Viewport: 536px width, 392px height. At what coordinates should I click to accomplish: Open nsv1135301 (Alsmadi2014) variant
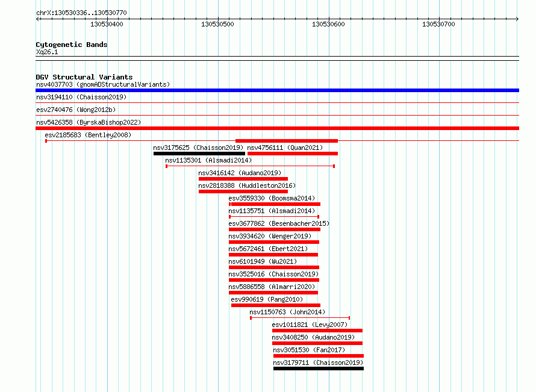(208, 160)
